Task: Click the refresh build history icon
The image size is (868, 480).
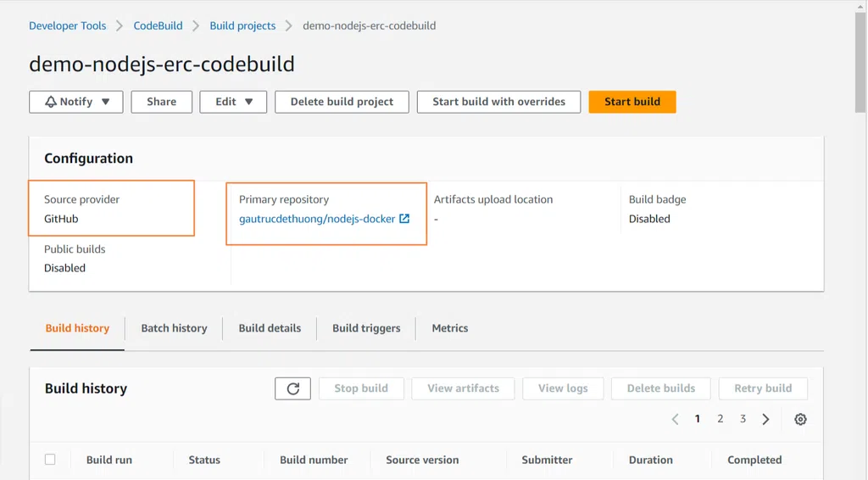Action: 292,388
